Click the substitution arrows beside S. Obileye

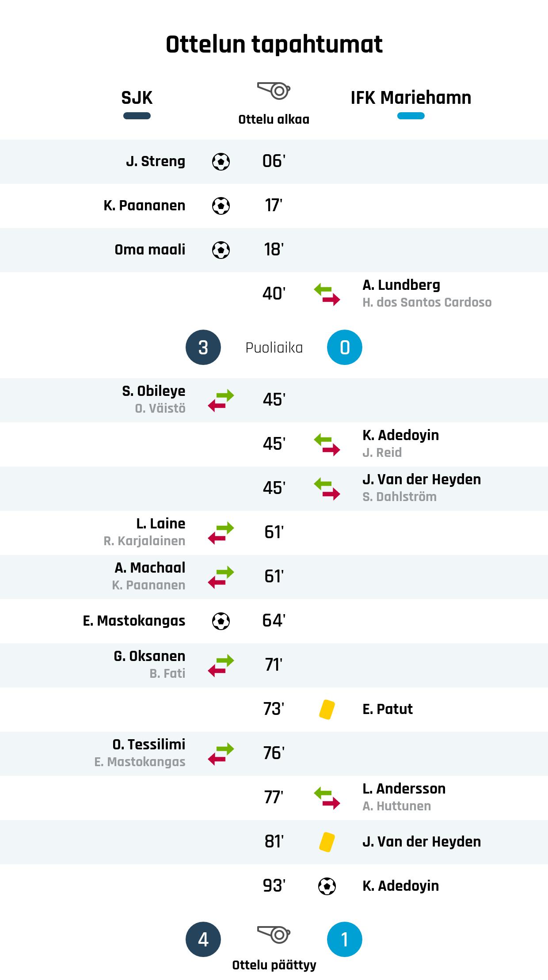coord(221,400)
